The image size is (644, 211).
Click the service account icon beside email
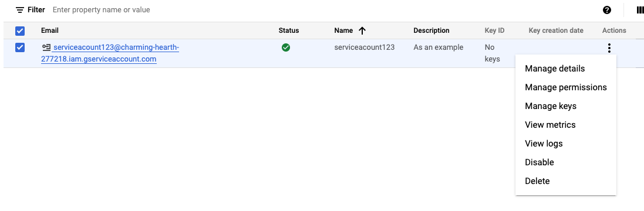click(46, 47)
